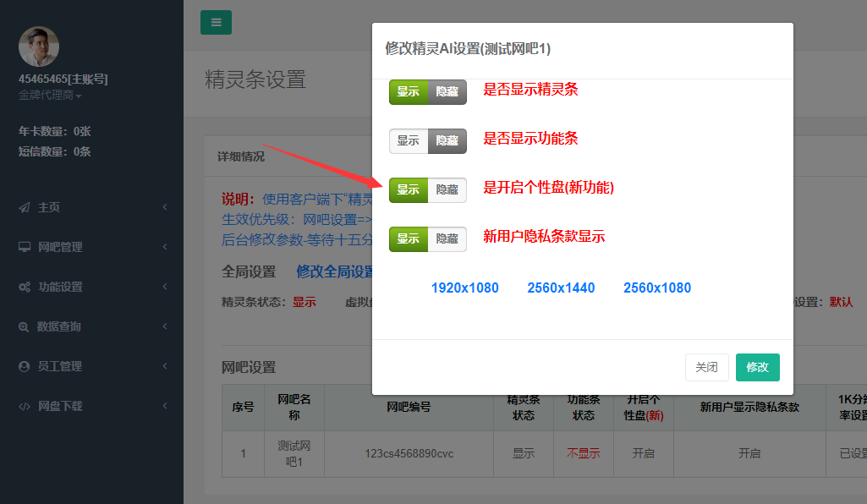
Task: Click the 测试网吧1 name cell
Action: [x=294, y=454]
